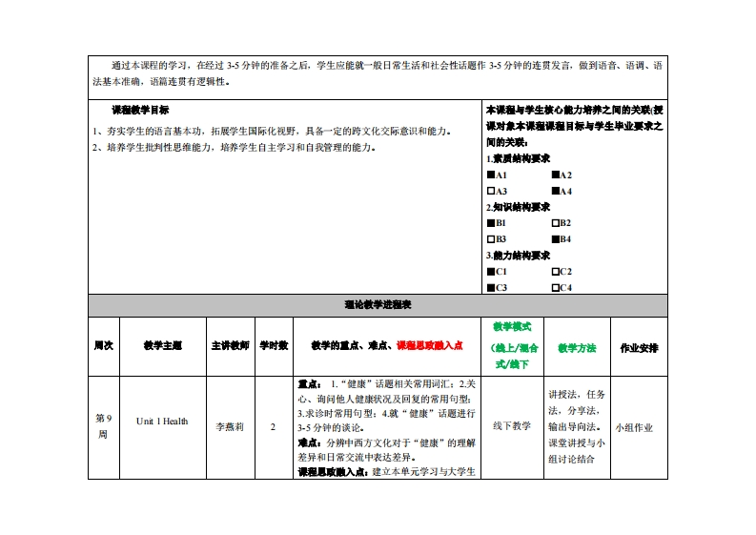
Task: Uncheck the B1 checkbox
Action: click(x=490, y=223)
